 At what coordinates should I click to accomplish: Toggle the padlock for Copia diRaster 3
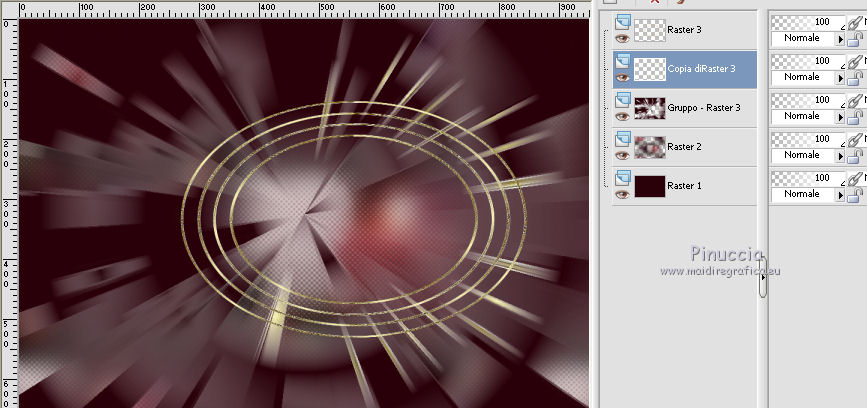click(855, 78)
